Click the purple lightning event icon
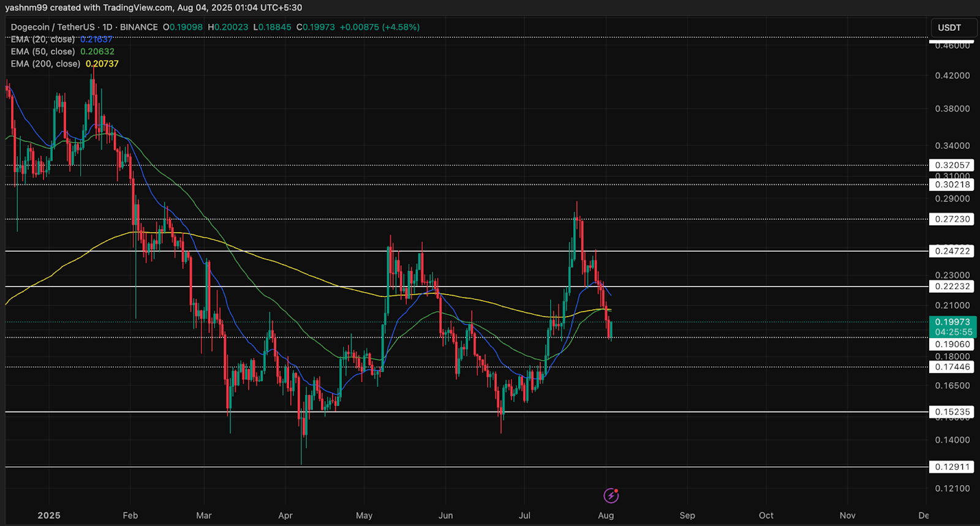980x526 pixels. pyautogui.click(x=611, y=495)
